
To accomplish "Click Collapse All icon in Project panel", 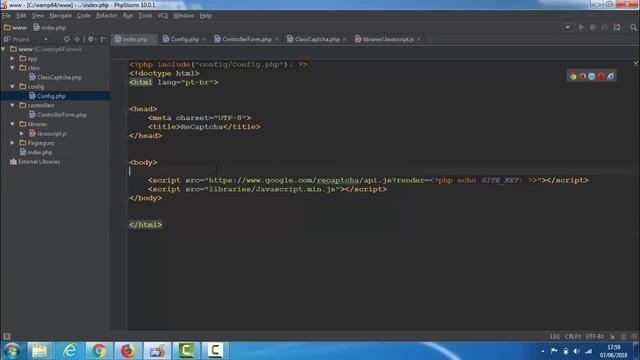I will [x=77, y=39].
